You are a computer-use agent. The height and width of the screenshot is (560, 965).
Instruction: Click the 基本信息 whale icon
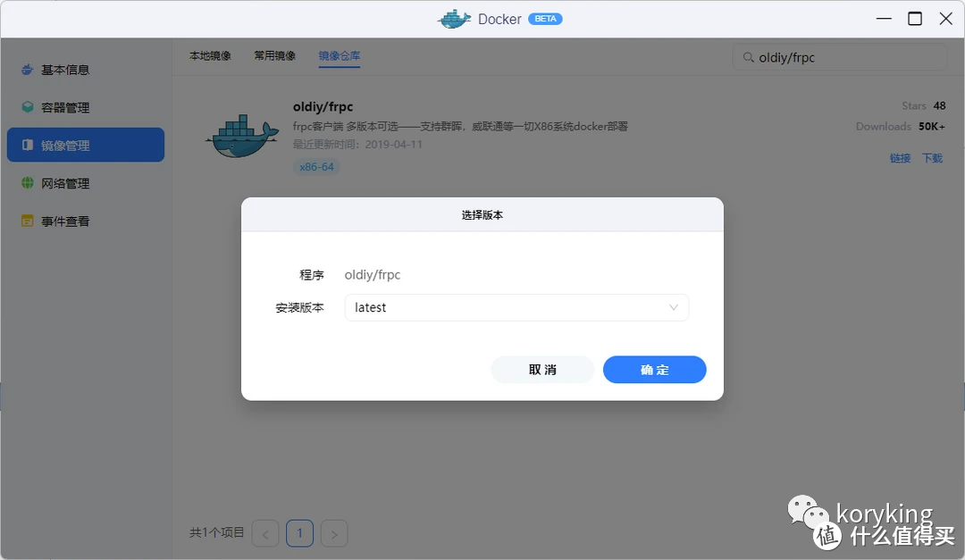pos(27,70)
